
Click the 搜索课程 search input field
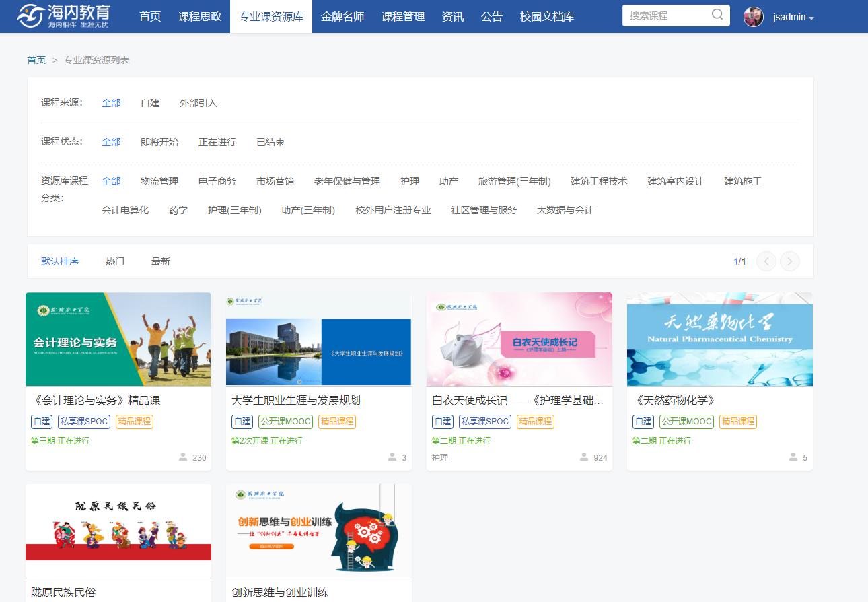click(x=665, y=15)
